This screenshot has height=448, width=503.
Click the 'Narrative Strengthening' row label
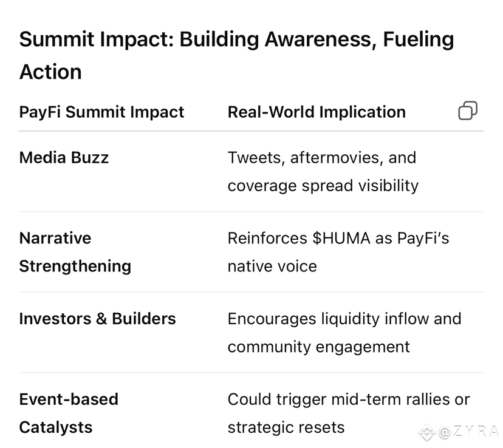pyautogui.click(x=75, y=252)
